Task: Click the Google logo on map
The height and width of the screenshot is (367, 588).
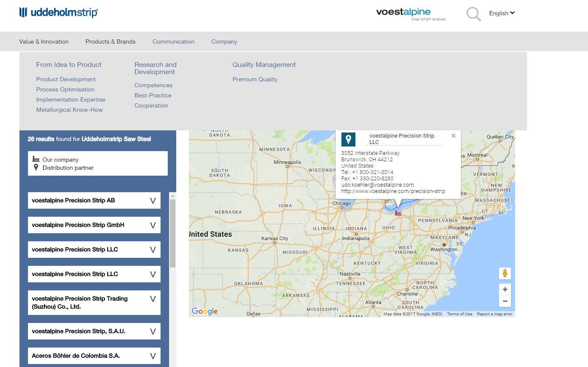Action: 205,312
